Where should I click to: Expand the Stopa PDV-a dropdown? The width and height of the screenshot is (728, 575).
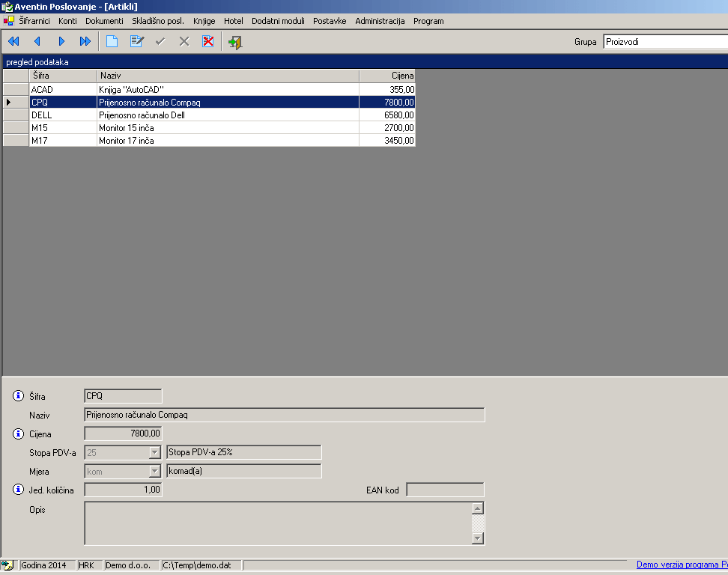[x=155, y=452]
